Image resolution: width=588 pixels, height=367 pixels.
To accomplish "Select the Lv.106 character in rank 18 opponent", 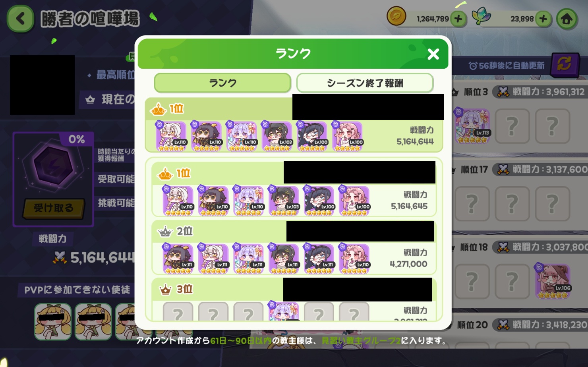I will point(553,281).
